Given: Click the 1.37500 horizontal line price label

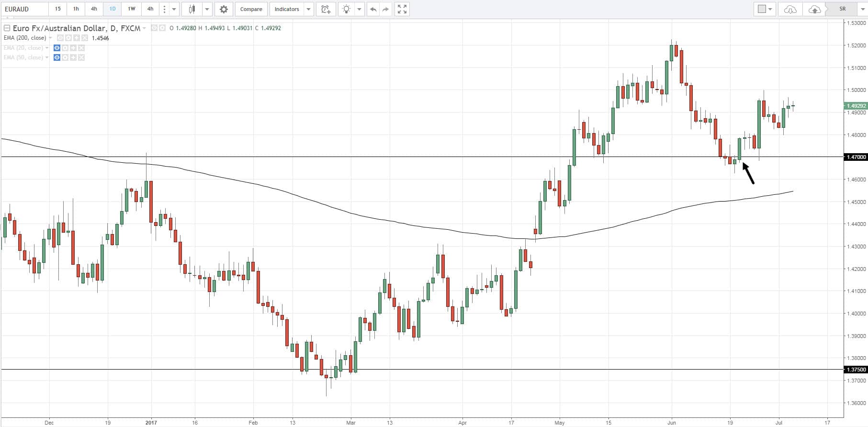Looking at the screenshot, I should point(856,370).
